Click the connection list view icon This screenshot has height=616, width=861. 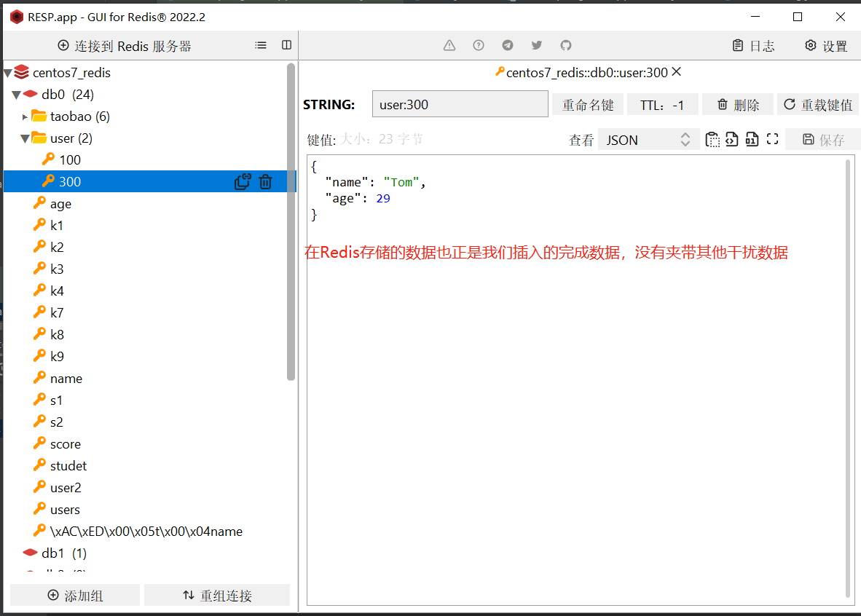pos(261,46)
